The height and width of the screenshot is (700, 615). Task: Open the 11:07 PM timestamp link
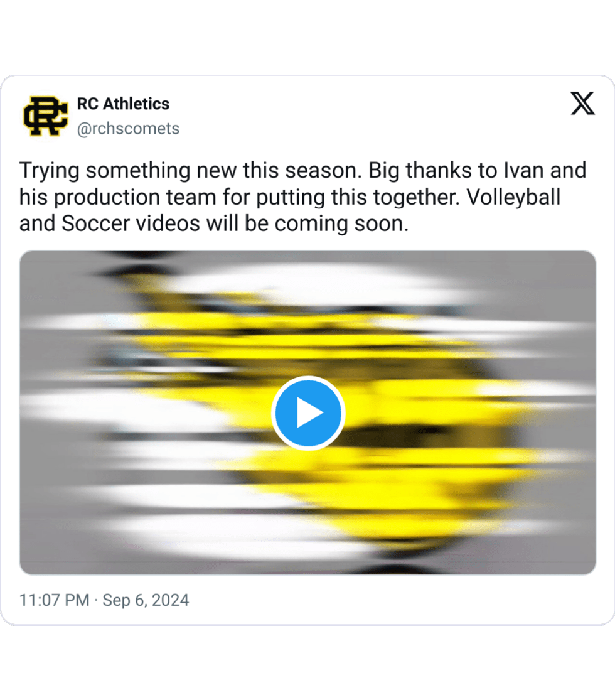[55, 600]
